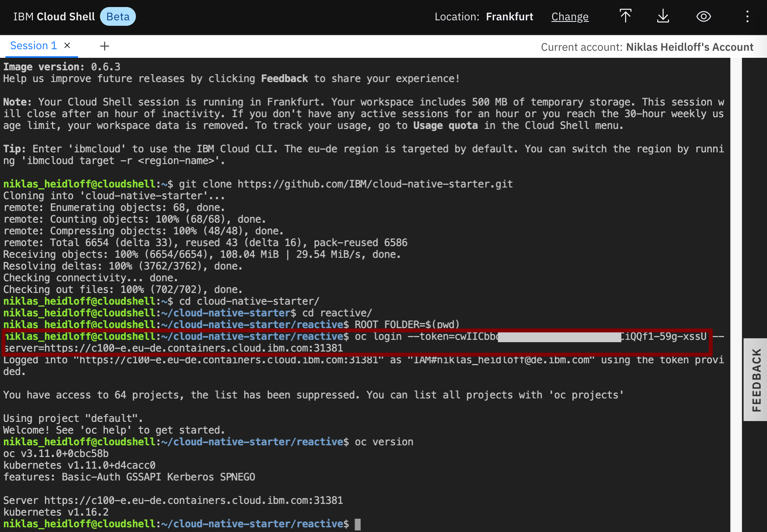
Task: Click 'features: Basic-Auth GSSAPI Kerberos SPNEGO' line
Action: pos(129,477)
